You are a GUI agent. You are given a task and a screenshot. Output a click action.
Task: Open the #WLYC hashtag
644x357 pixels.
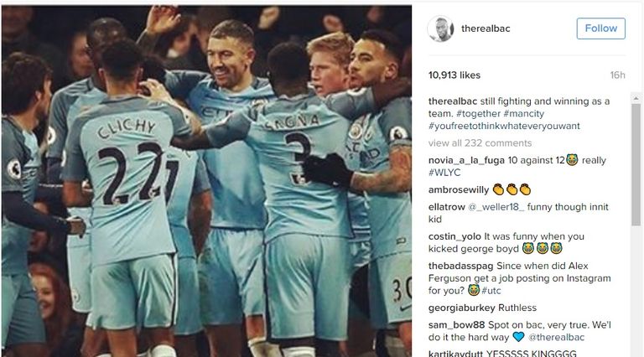coord(444,173)
